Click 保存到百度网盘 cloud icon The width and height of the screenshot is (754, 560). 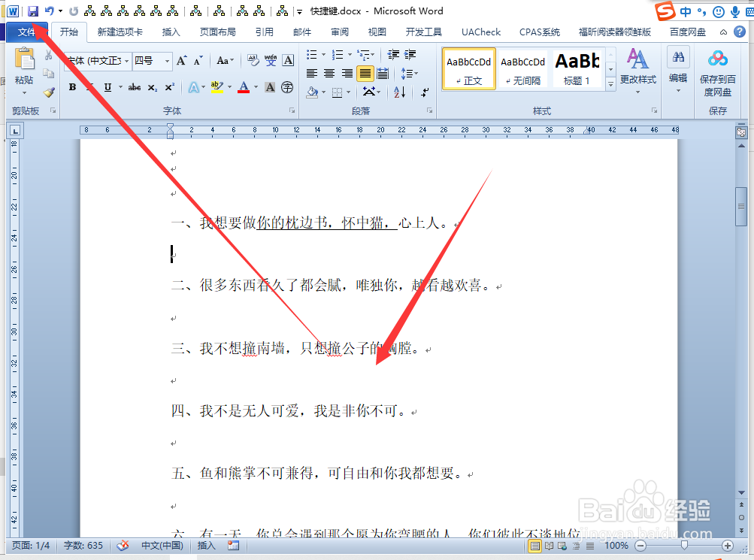click(717, 59)
